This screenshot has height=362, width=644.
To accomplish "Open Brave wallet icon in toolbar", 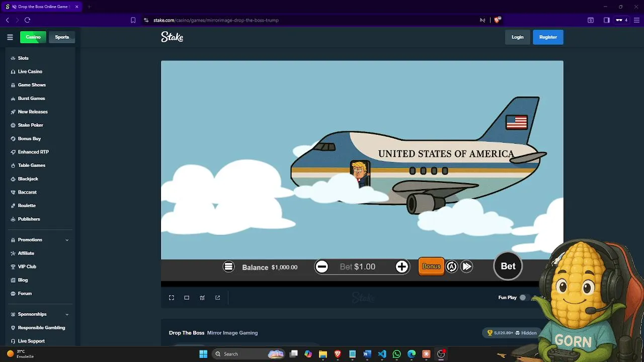I will coord(591,20).
